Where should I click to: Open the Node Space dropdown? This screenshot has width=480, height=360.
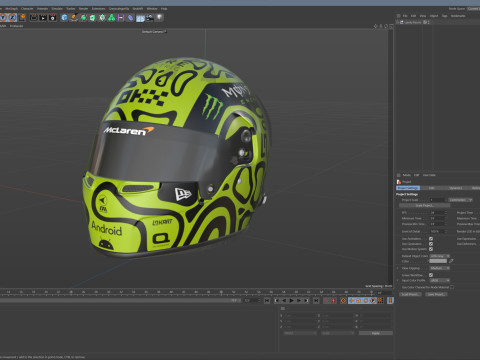(473, 9)
